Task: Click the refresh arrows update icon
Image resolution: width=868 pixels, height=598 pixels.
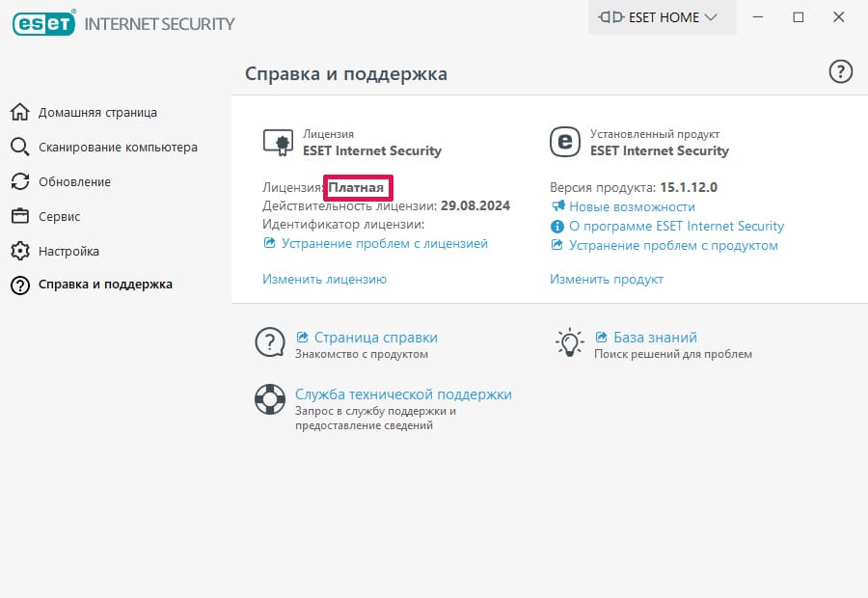Action: click(20, 181)
